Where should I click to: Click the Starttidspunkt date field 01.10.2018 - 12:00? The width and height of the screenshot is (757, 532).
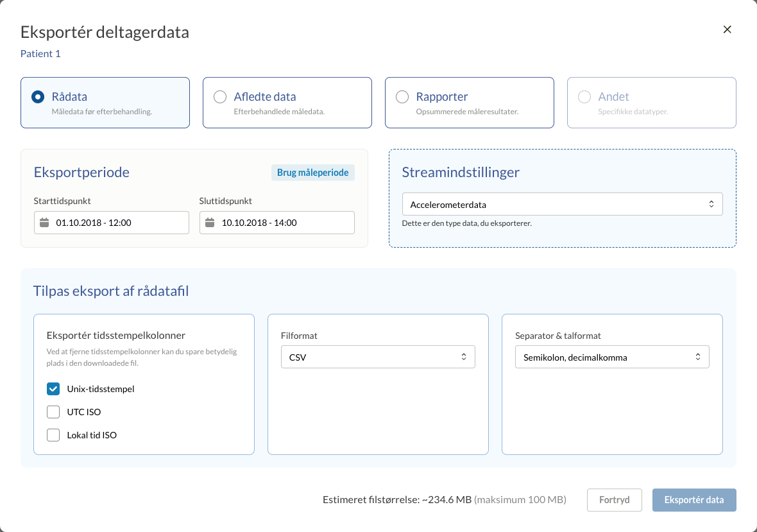click(112, 223)
